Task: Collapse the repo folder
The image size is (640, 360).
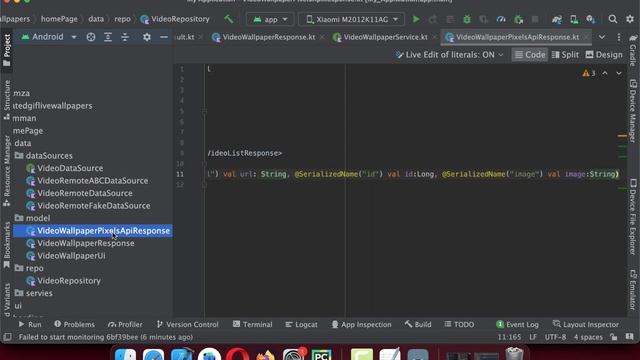Action: (29, 268)
